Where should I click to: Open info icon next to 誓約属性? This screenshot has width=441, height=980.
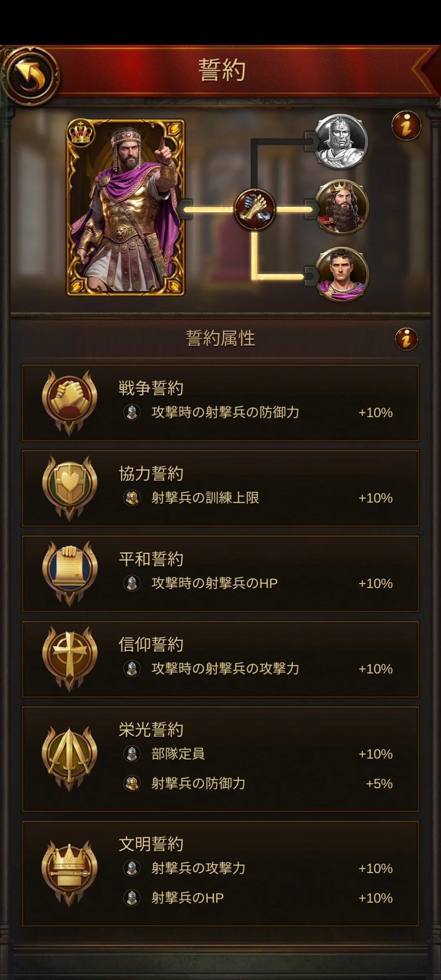point(406,339)
